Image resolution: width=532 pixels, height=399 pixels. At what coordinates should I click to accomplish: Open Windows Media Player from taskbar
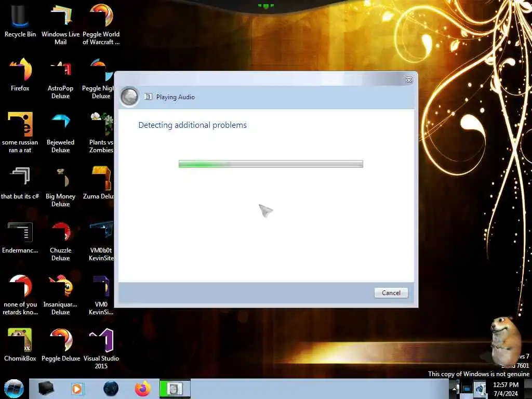tap(77, 389)
